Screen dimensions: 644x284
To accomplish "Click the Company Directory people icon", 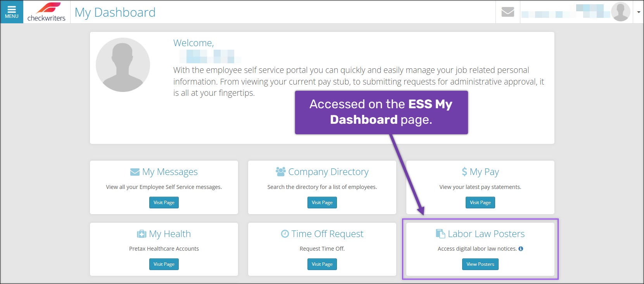I will click(x=281, y=171).
